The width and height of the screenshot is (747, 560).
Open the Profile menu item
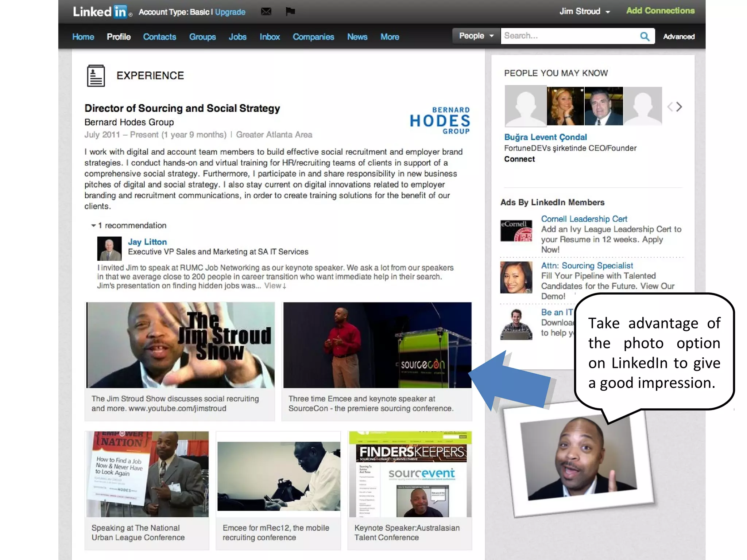[x=119, y=37]
